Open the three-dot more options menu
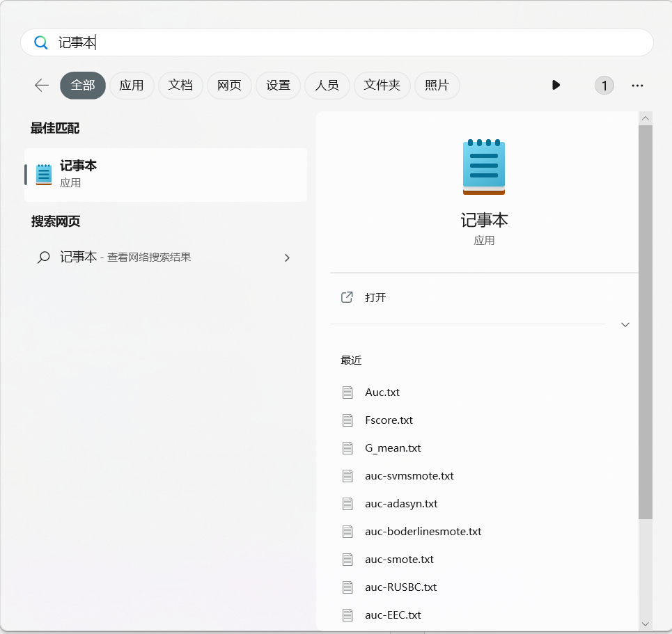 pos(637,86)
